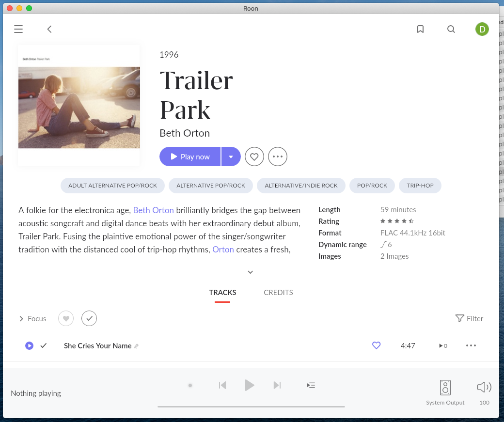Open the track Filter

pos(469,318)
